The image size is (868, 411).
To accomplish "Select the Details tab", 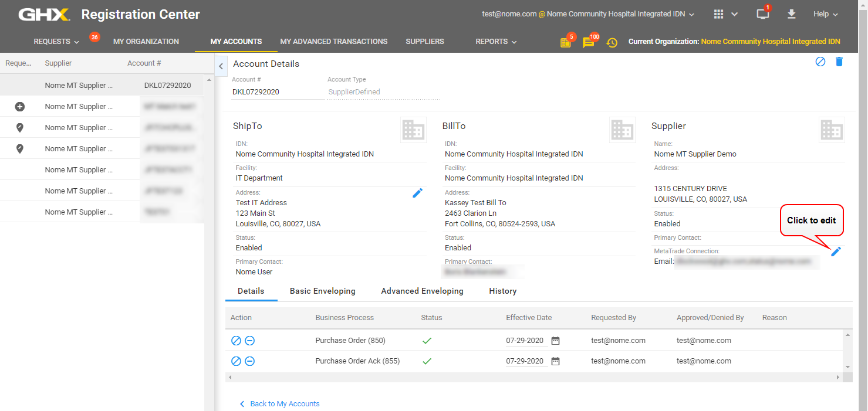I will (251, 291).
